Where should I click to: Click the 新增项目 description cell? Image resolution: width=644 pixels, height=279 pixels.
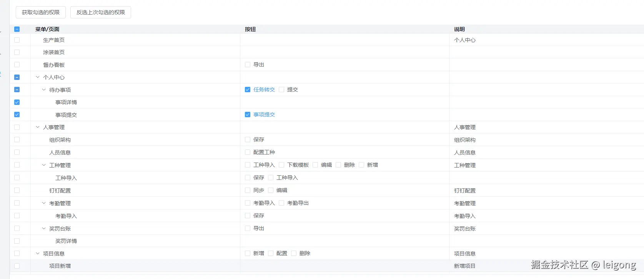point(465,266)
